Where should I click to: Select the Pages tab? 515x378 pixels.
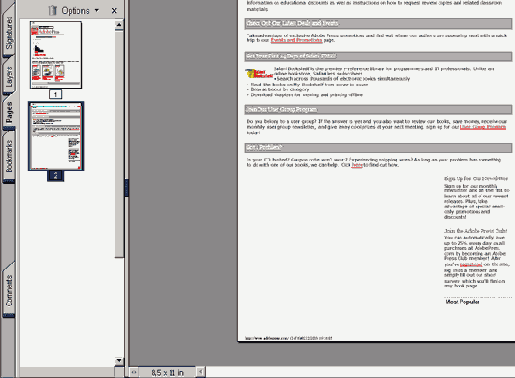click(x=9, y=112)
